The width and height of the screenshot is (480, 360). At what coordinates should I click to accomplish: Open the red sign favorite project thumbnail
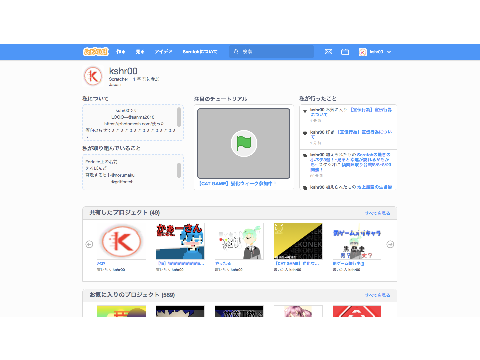coord(357,311)
